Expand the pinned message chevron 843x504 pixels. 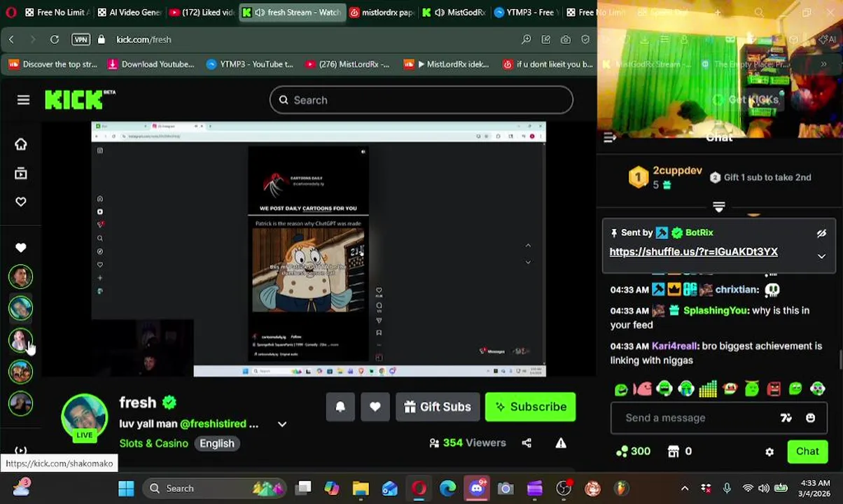pos(821,256)
